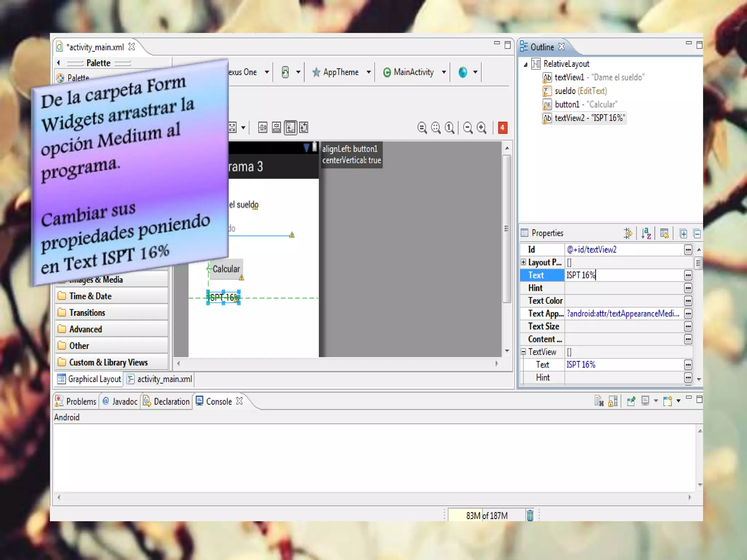Screen dimensions: 747x560
Task: Click the locale globe icon
Action: click(462, 72)
